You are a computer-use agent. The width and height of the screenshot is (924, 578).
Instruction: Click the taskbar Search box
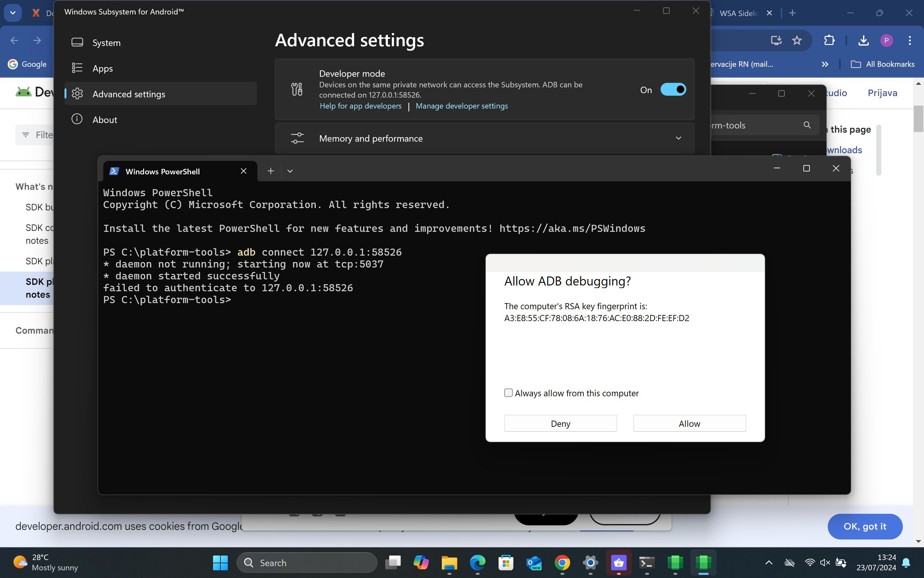point(307,563)
